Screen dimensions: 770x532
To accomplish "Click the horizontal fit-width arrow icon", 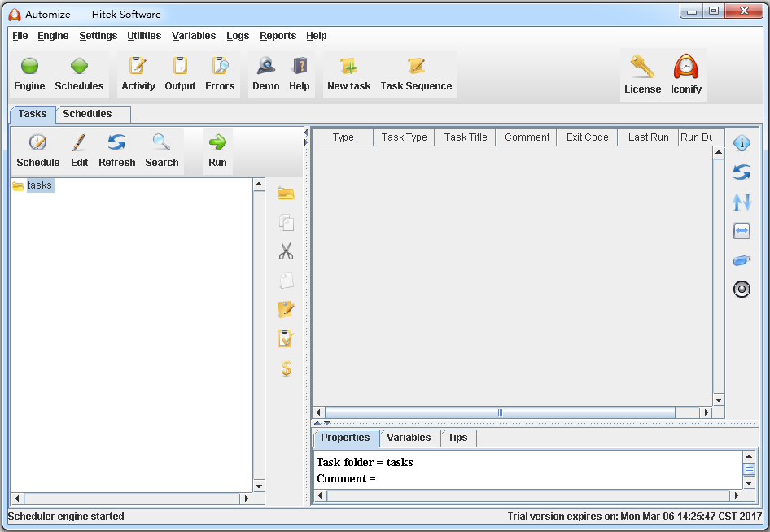I will tap(742, 231).
